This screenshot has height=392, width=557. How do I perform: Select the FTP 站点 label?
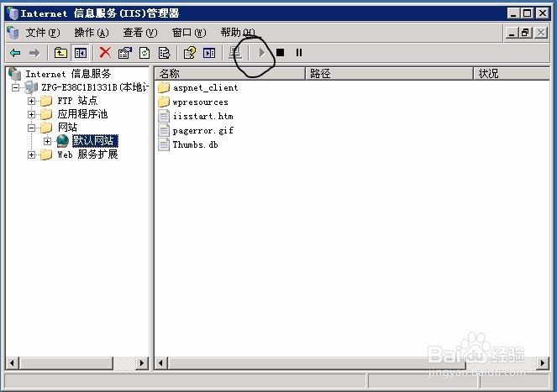tap(77, 101)
